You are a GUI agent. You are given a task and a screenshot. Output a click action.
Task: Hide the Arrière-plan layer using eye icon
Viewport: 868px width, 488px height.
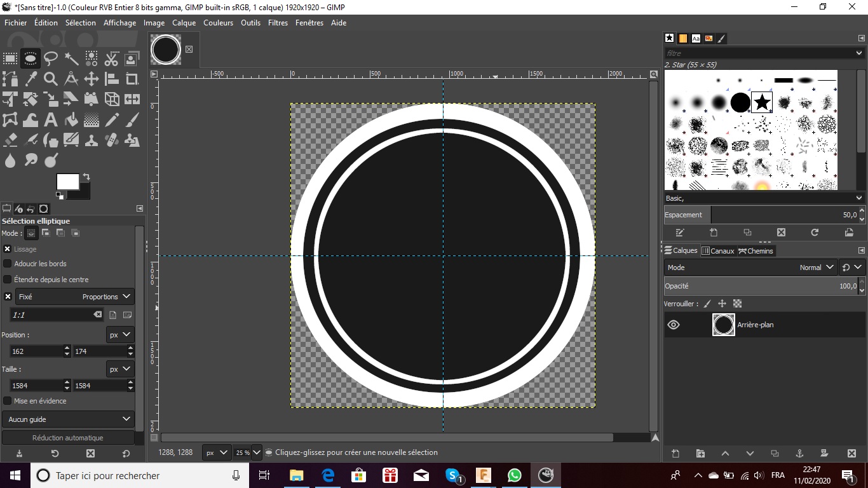coord(674,325)
